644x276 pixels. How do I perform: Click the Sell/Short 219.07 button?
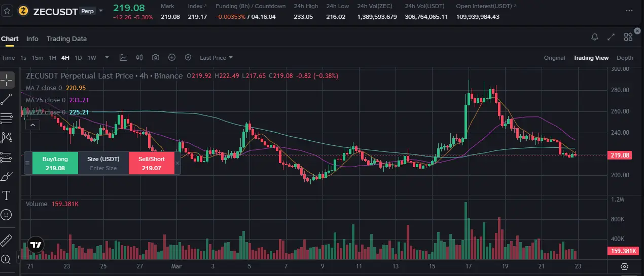[x=151, y=163]
